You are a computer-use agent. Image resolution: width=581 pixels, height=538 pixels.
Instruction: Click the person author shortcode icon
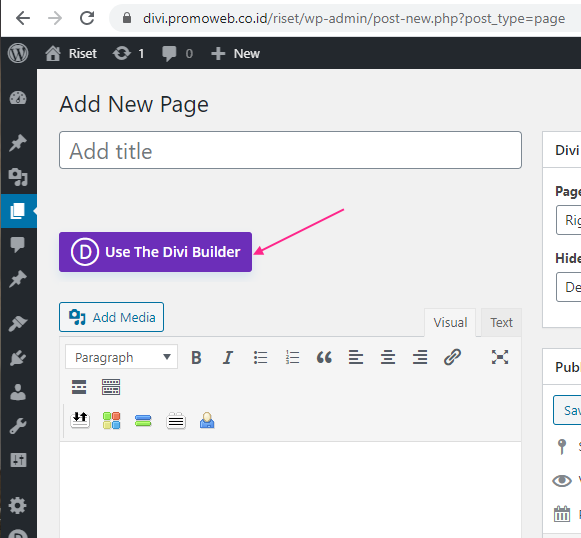pyautogui.click(x=207, y=421)
